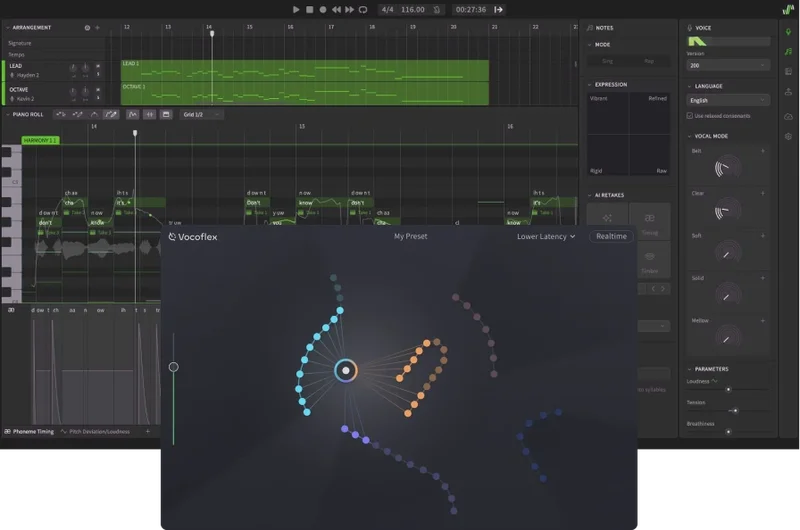Open the Version 200 dropdown
Viewport: 800px width, 530px height.
(728, 65)
